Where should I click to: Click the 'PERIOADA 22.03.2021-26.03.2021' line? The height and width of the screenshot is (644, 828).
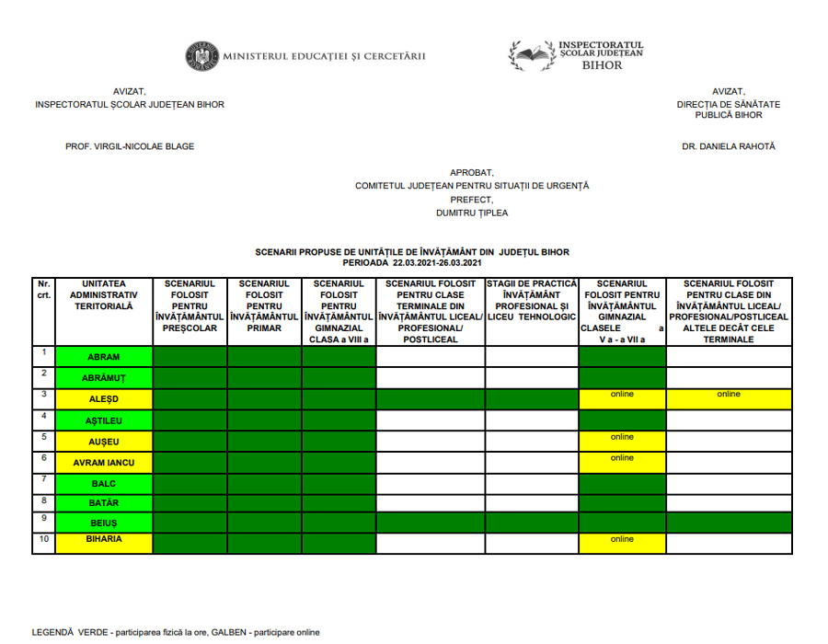coord(412,263)
